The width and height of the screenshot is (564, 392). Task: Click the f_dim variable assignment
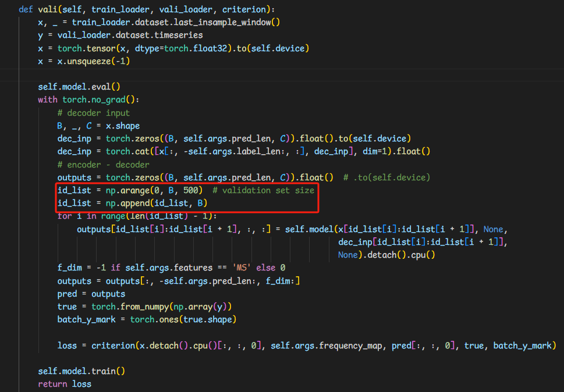coord(67,268)
